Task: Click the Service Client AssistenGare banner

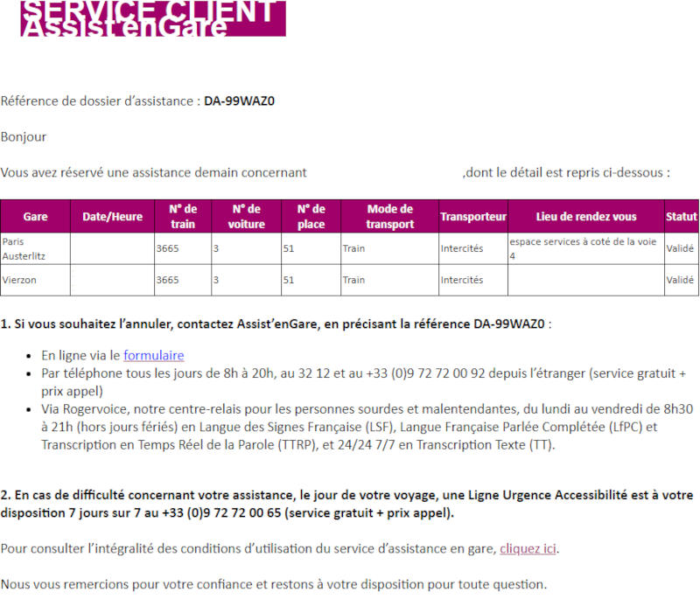Action: pos(153,18)
